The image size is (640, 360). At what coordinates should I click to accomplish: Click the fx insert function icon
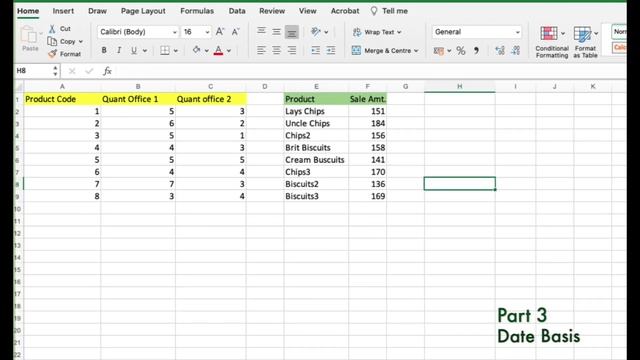click(x=107, y=71)
